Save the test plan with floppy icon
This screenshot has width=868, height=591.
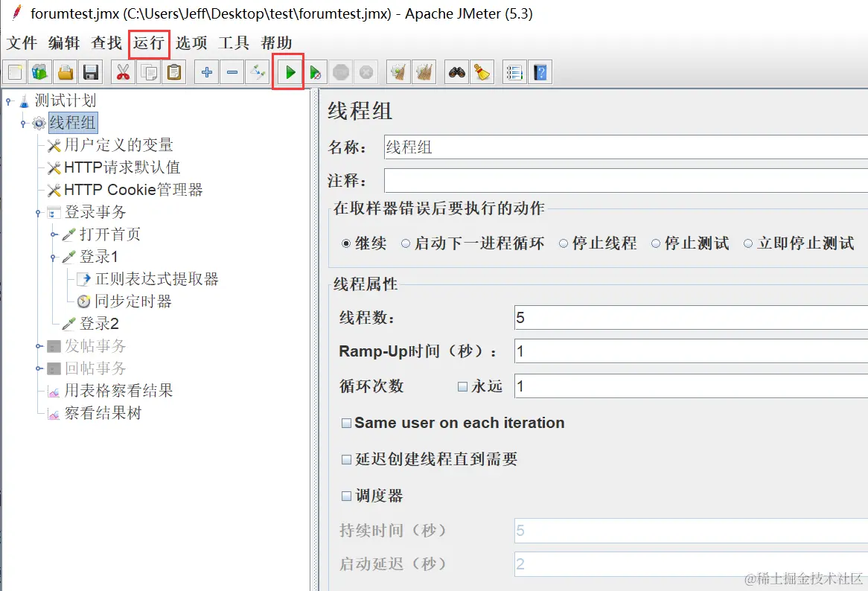(x=90, y=72)
